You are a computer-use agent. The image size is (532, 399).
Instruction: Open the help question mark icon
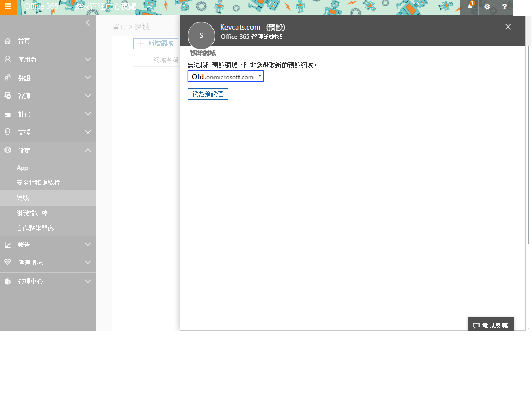click(x=504, y=6)
